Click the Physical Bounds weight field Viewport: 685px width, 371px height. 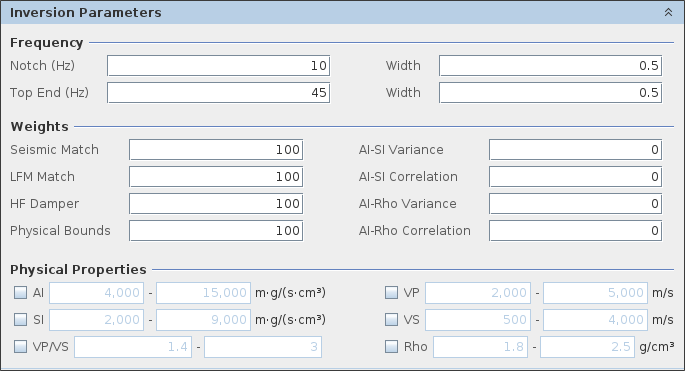click(216, 231)
